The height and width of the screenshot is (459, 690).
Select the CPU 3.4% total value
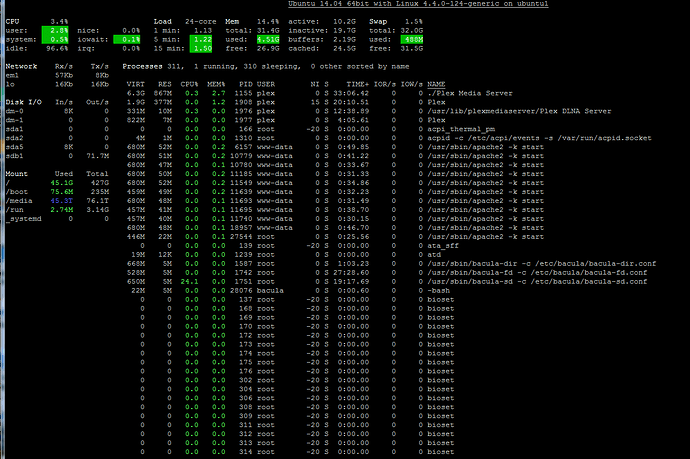click(x=59, y=22)
